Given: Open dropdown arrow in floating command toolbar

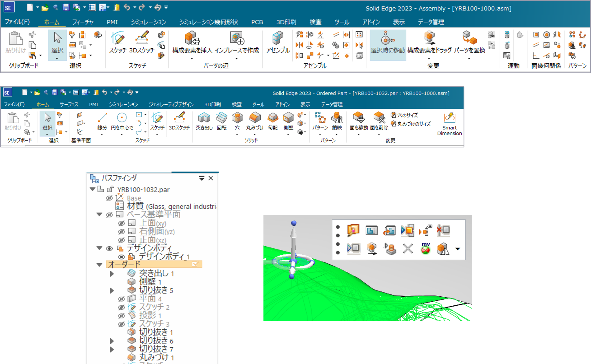Looking at the screenshot, I should point(457,249).
